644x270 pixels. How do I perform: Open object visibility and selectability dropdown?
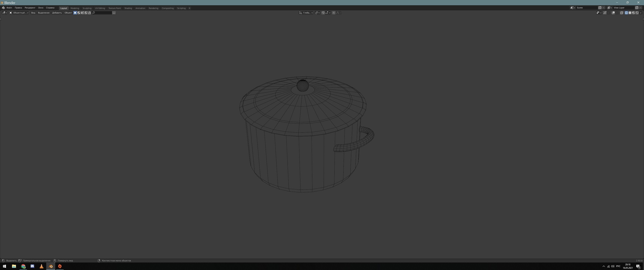coord(599,13)
